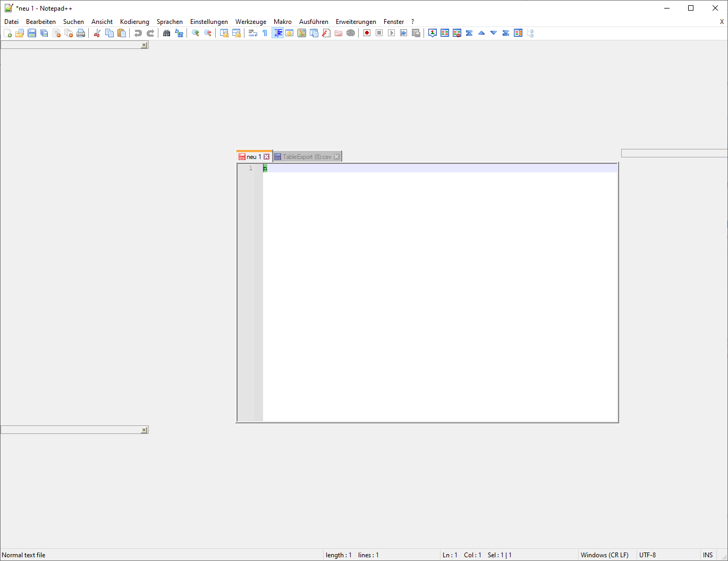Print the document using printer icon

tap(81, 33)
